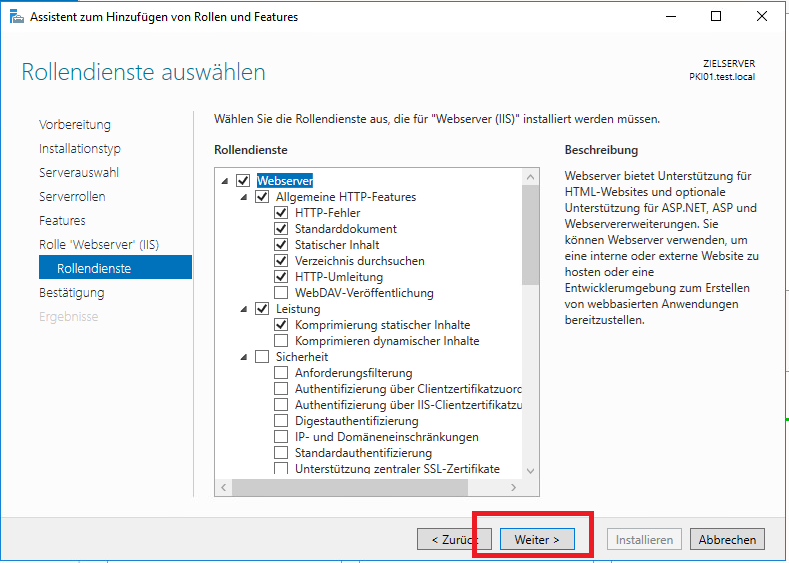Open the Bestätigung wizard step
The image size is (789, 563).
coord(71,293)
